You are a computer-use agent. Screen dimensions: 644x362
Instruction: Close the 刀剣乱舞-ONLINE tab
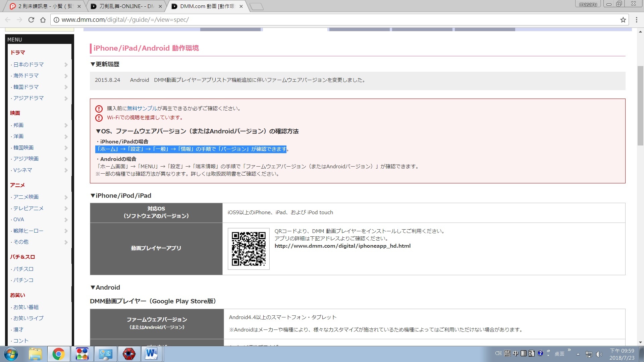click(160, 6)
